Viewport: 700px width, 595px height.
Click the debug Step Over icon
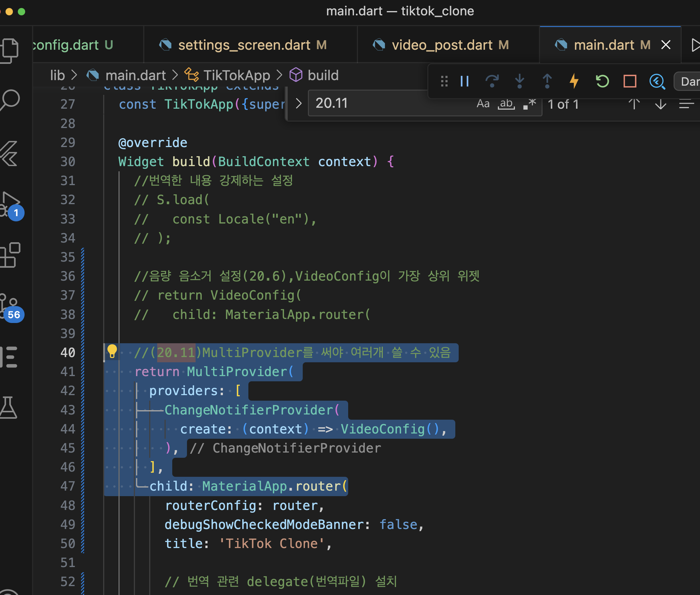point(492,81)
